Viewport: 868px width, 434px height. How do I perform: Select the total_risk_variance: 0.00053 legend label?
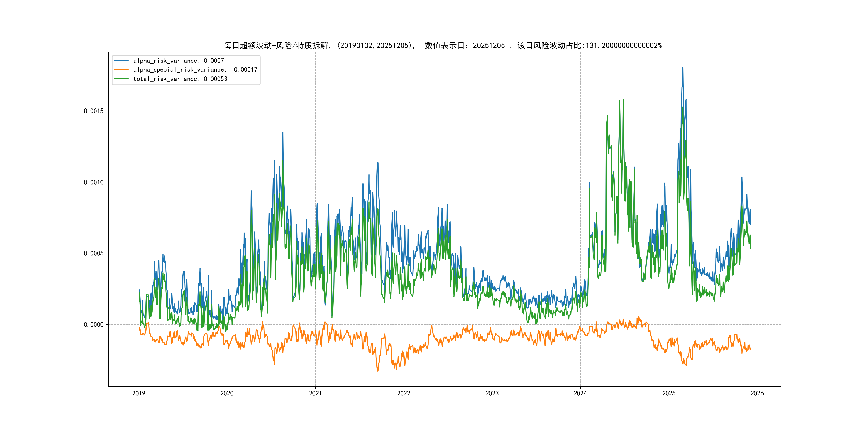pos(180,79)
